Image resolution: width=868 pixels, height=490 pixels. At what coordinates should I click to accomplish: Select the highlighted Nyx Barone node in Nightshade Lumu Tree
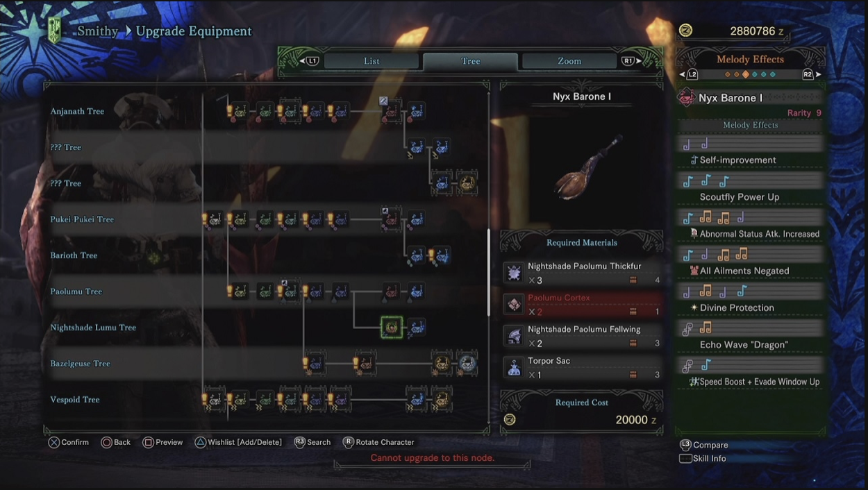[x=392, y=327]
